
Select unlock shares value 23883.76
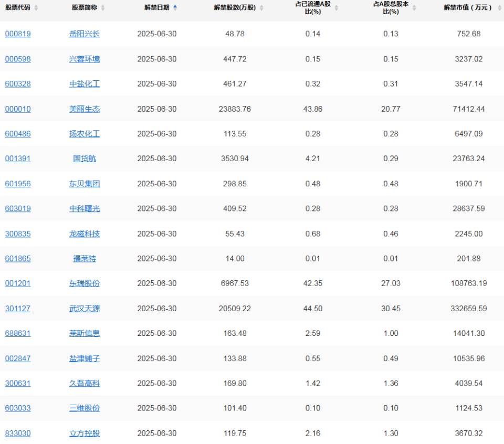(x=235, y=109)
